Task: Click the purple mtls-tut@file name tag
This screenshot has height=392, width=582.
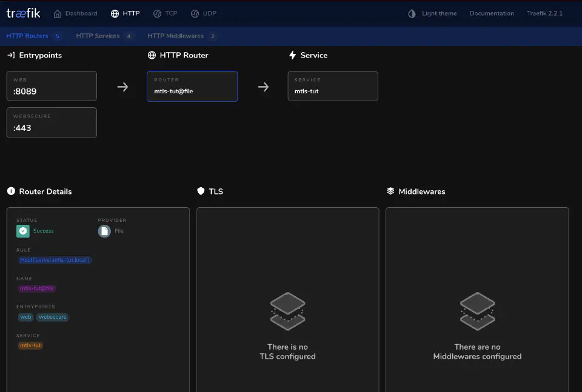Action: (x=37, y=288)
